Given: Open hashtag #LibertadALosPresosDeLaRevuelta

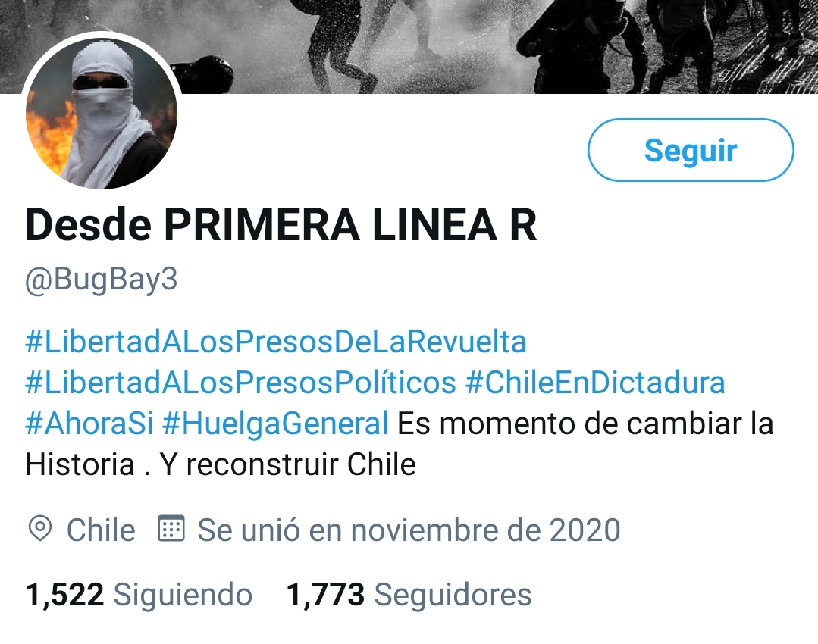Looking at the screenshot, I should (x=276, y=342).
